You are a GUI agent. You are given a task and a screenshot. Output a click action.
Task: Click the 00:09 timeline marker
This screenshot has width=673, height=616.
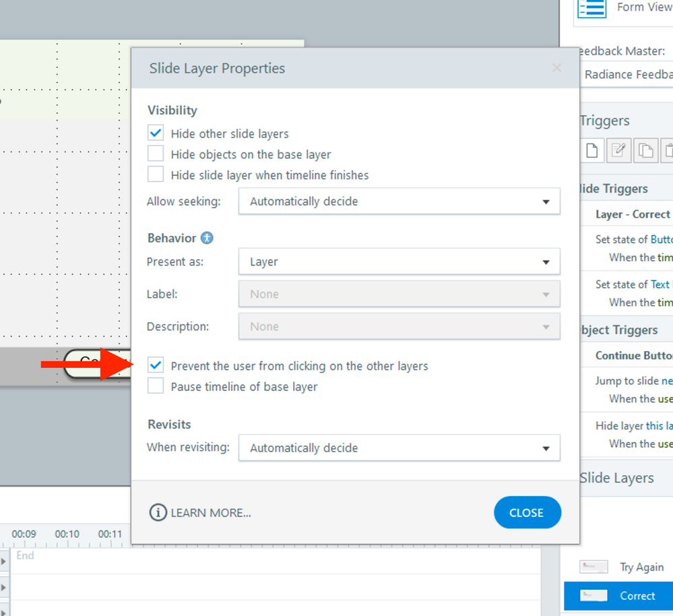pyautogui.click(x=24, y=534)
